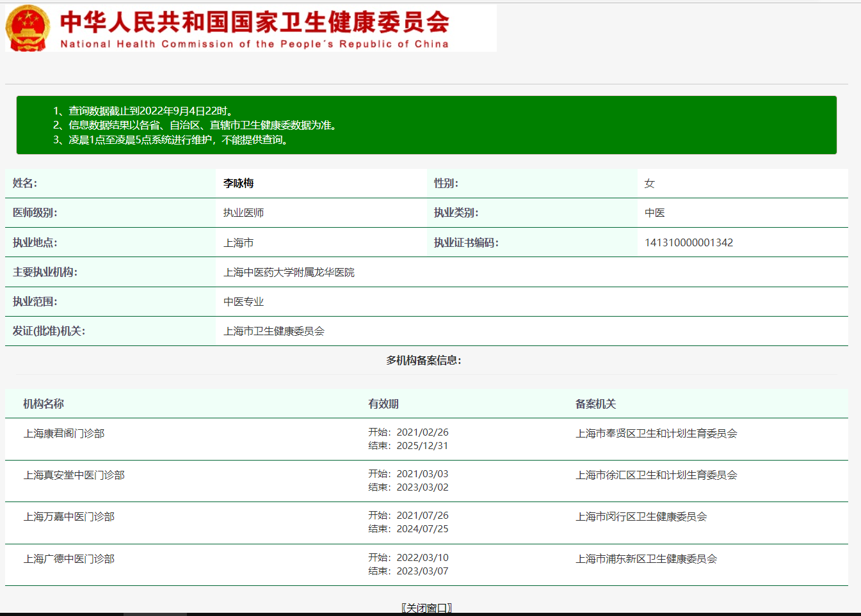Click end date 2025/12/31
861x616 pixels.
point(422,446)
